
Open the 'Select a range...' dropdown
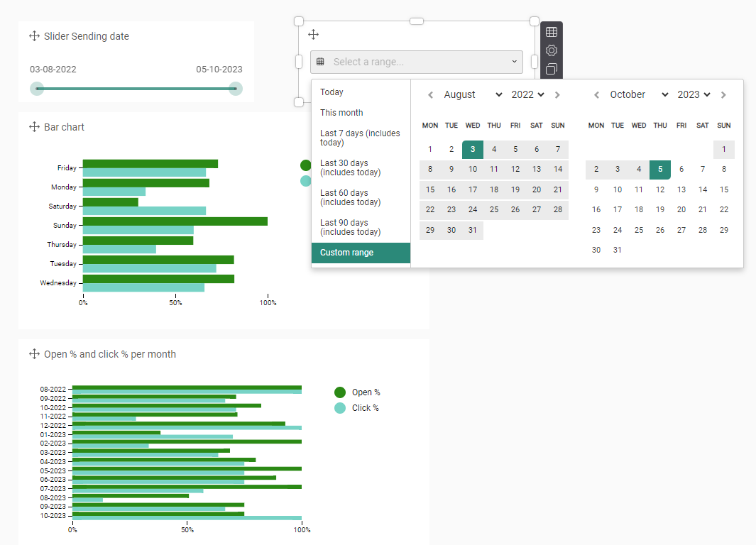tap(416, 62)
